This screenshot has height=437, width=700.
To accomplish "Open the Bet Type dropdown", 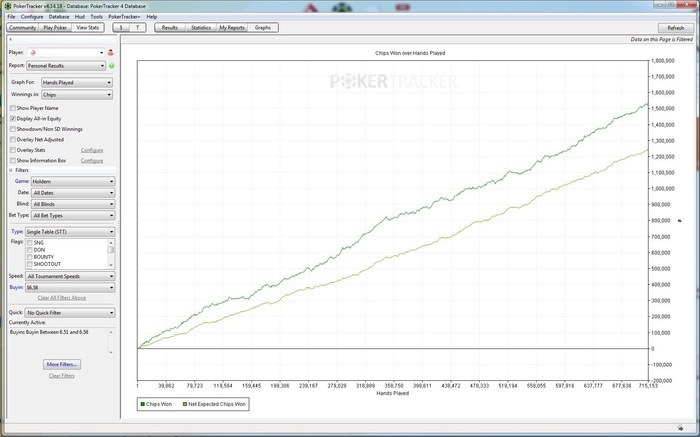I will click(x=73, y=216).
